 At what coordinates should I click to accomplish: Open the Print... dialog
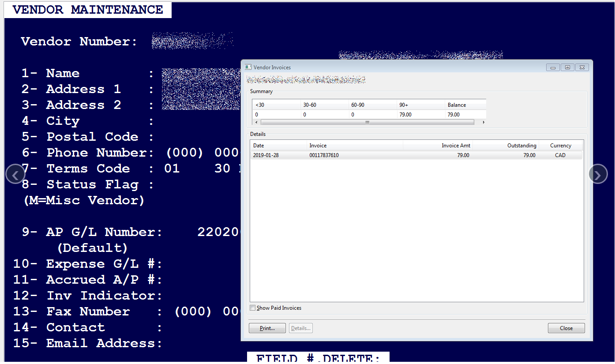tap(267, 328)
